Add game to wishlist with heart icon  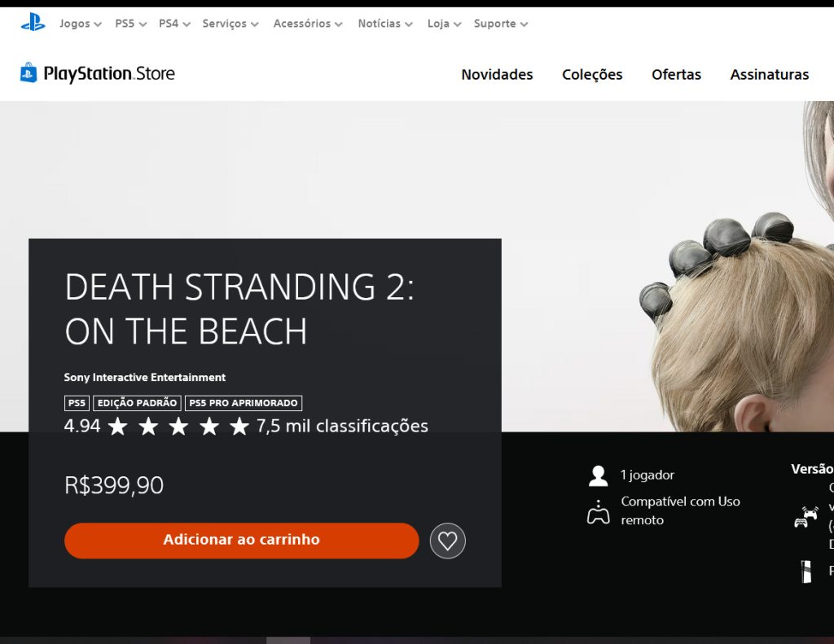coord(447,541)
